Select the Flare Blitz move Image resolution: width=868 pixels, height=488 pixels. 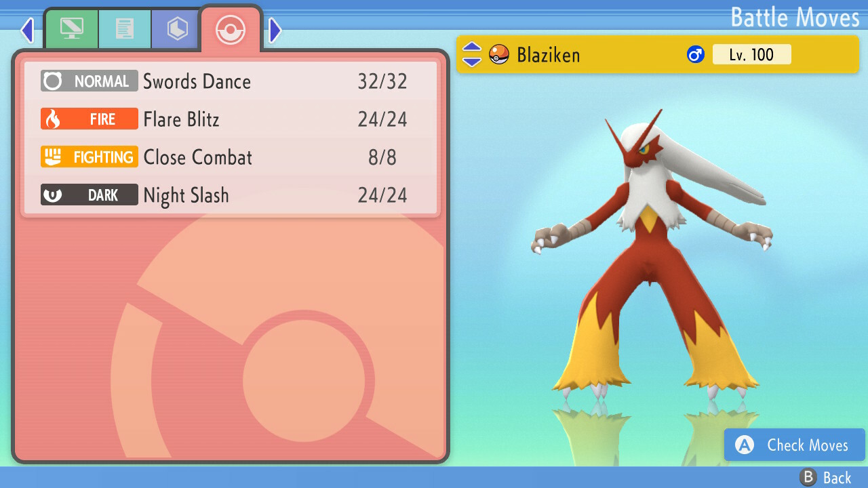[231, 119]
